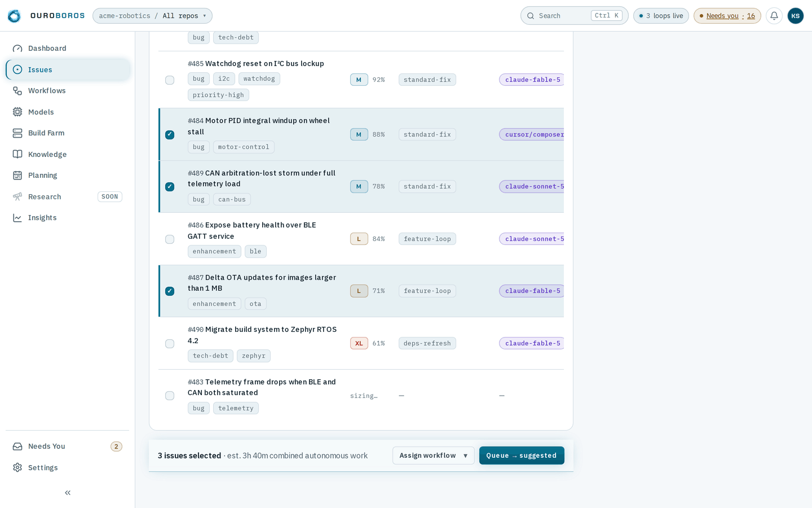
Task: Select issue #485 Watchdog reset checkbox
Action: point(170,80)
